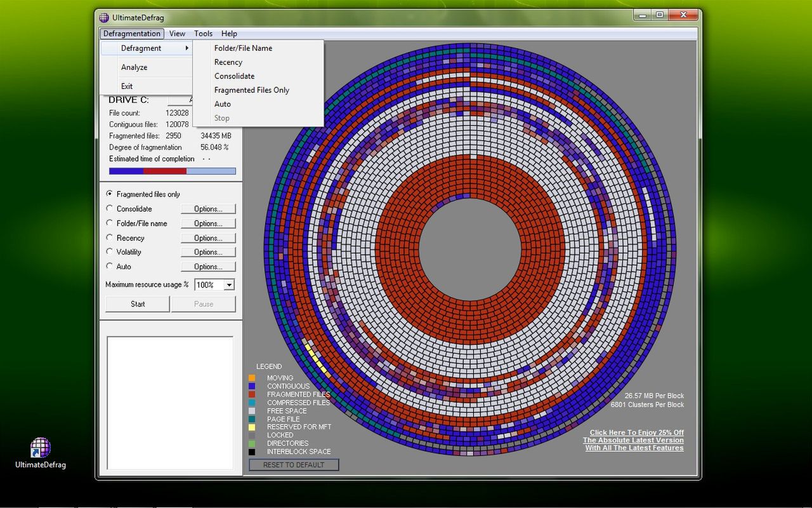Click the Options button beside Recency
Screen dimensions: 812x508
coord(208,238)
